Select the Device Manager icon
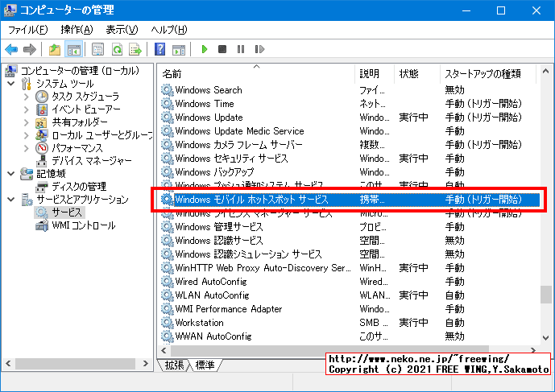The image size is (555, 392). [42, 161]
